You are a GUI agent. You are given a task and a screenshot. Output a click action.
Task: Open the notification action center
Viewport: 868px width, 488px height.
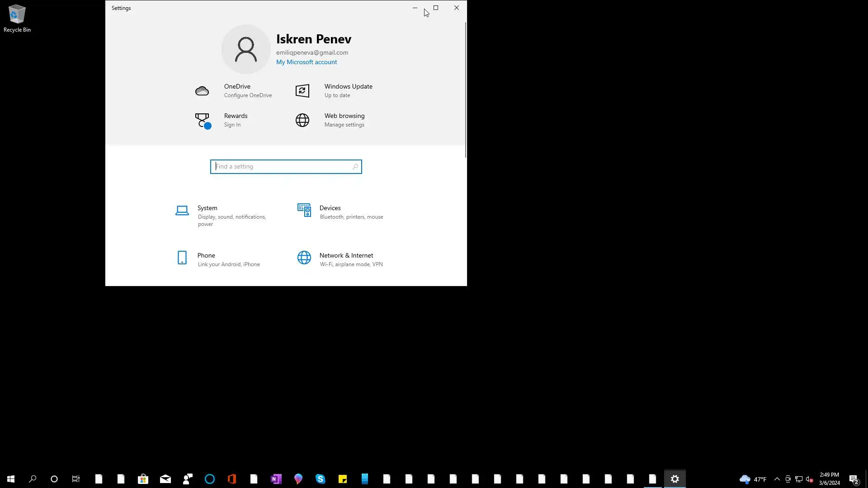(x=854, y=479)
